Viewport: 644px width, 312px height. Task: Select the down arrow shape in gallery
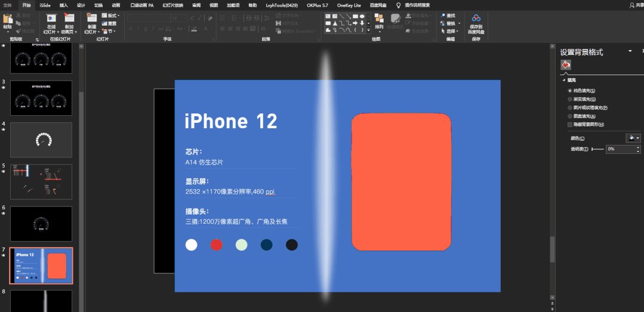click(x=362, y=23)
